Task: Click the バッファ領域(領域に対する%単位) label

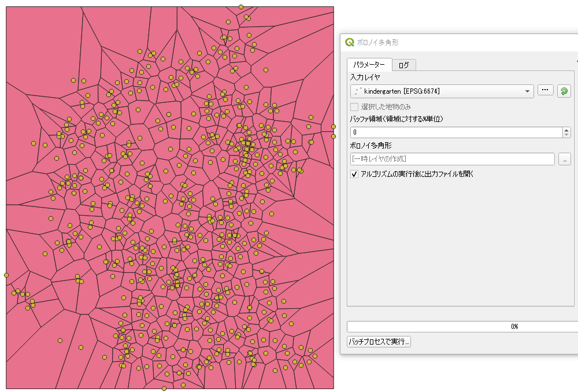Action: pos(397,119)
